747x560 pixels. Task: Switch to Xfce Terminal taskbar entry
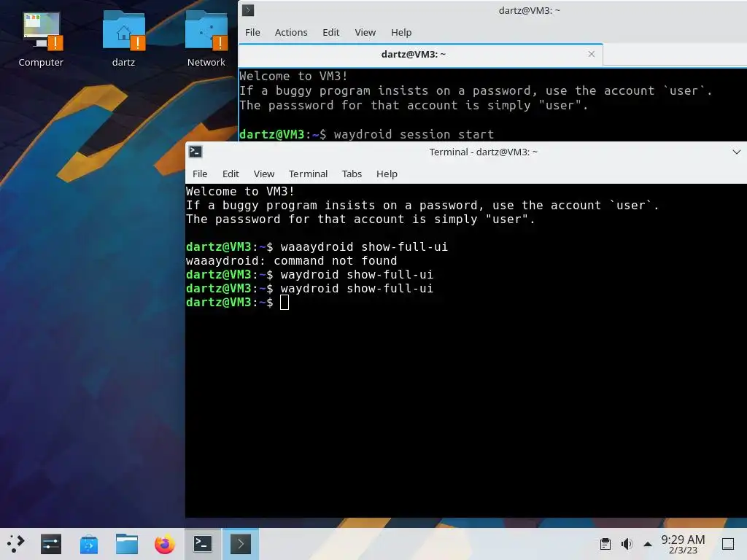pyautogui.click(x=203, y=544)
